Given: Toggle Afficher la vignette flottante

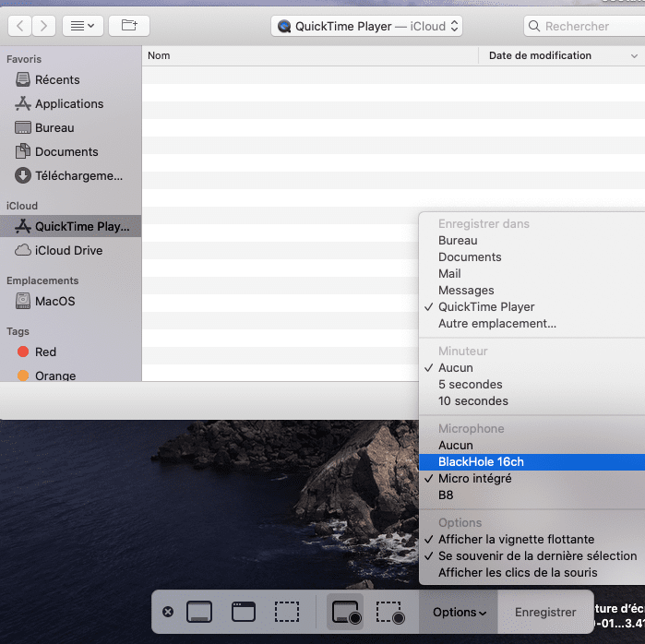Looking at the screenshot, I should 532,540.
